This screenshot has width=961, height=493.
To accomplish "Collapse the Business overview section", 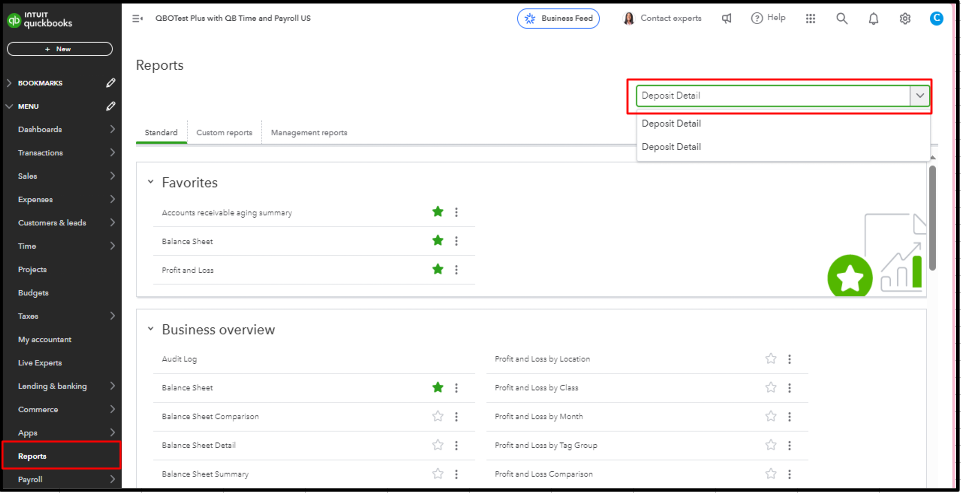I will coord(150,329).
